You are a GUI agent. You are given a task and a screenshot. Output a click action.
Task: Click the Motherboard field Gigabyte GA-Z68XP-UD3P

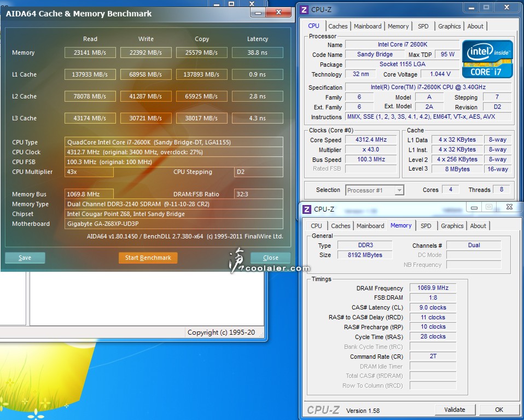pyautogui.click(x=174, y=224)
